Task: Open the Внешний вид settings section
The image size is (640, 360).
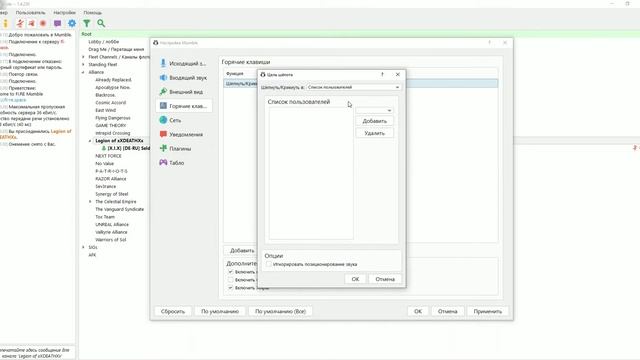Action: [183, 92]
